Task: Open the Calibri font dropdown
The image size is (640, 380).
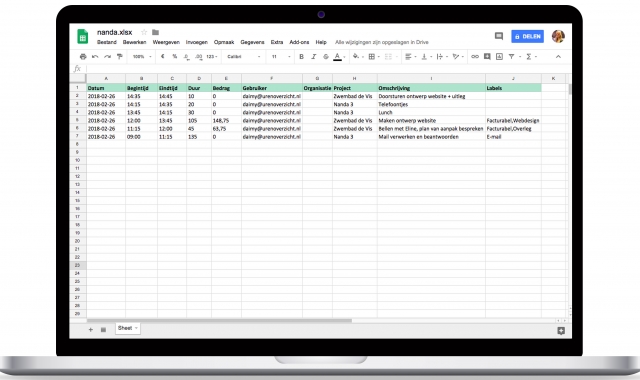Action: coord(244,57)
